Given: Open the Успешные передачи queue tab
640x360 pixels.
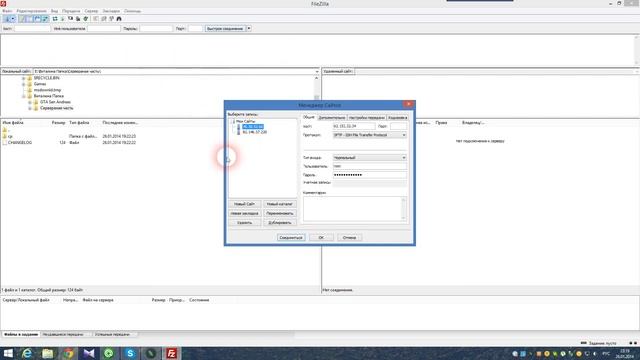Looking at the screenshot, I should click(x=112, y=334).
